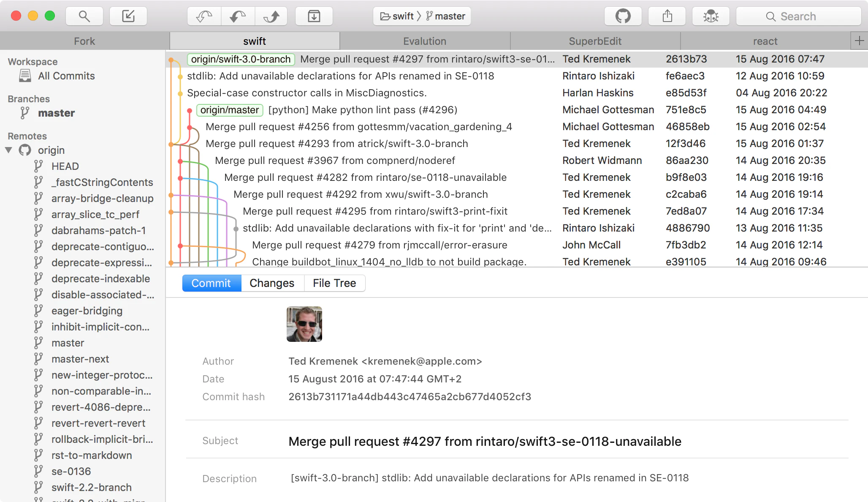This screenshot has height=502, width=868.
Task: Click the magnifier quick-launch toolbar icon
Action: [84, 16]
